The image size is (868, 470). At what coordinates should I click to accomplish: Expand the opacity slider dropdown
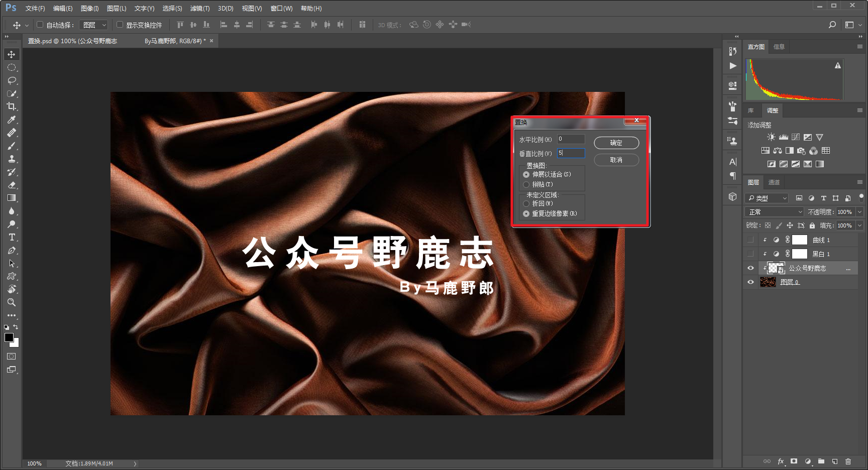(x=859, y=212)
